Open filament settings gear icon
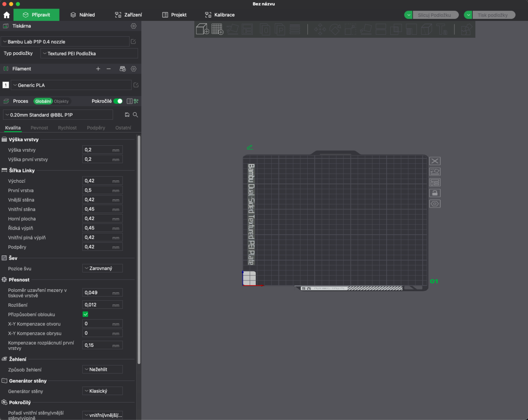Viewport: 528px width, 420px height. click(134, 69)
